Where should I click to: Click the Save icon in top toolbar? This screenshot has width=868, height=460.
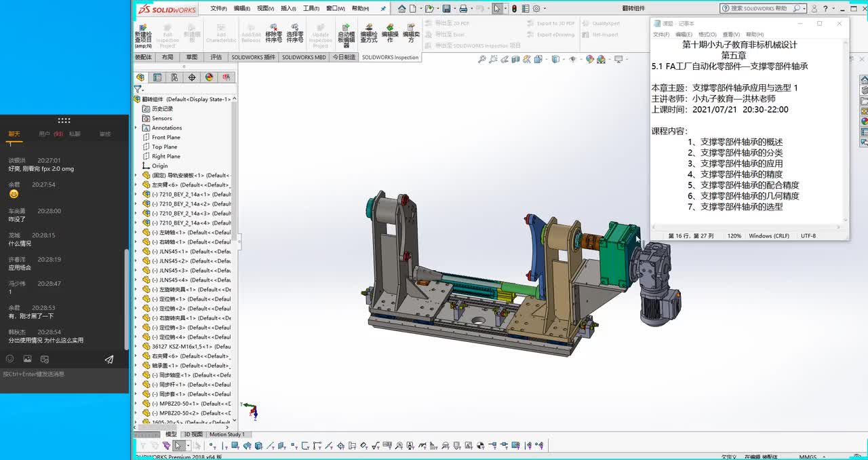tap(446, 9)
